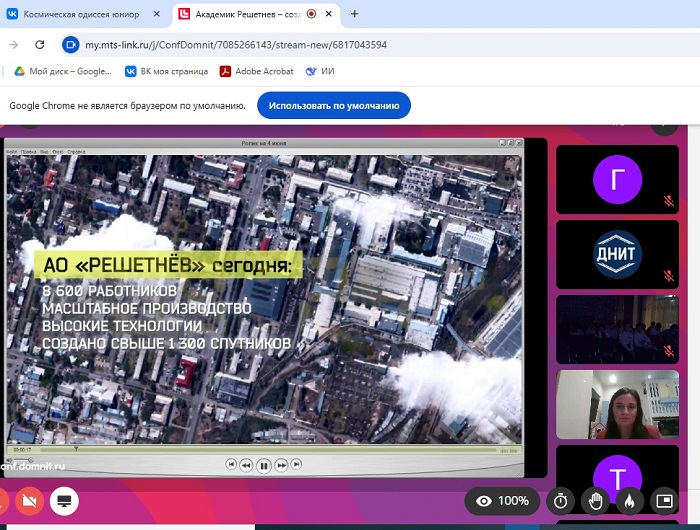Raise hand using the hand icon
This screenshot has height=530, width=700.
pyautogui.click(x=595, y=500)
